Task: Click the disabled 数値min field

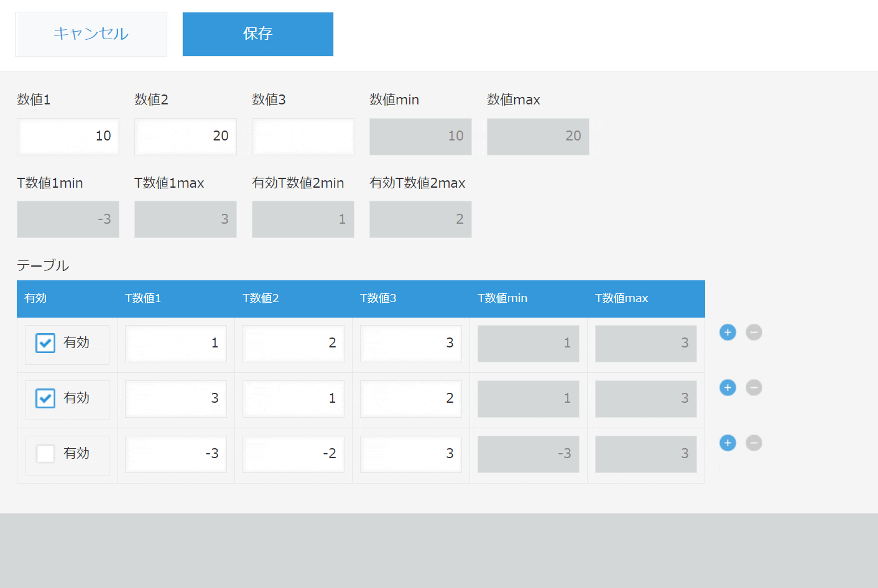Action: (x=420, y=137)
